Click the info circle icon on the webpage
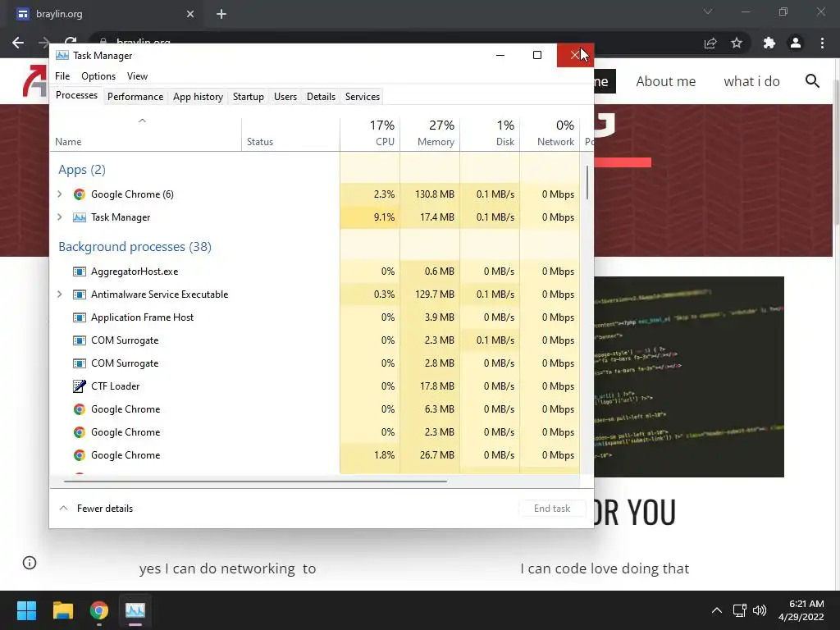This screenshot has height=630, width=840. point(30,563)
